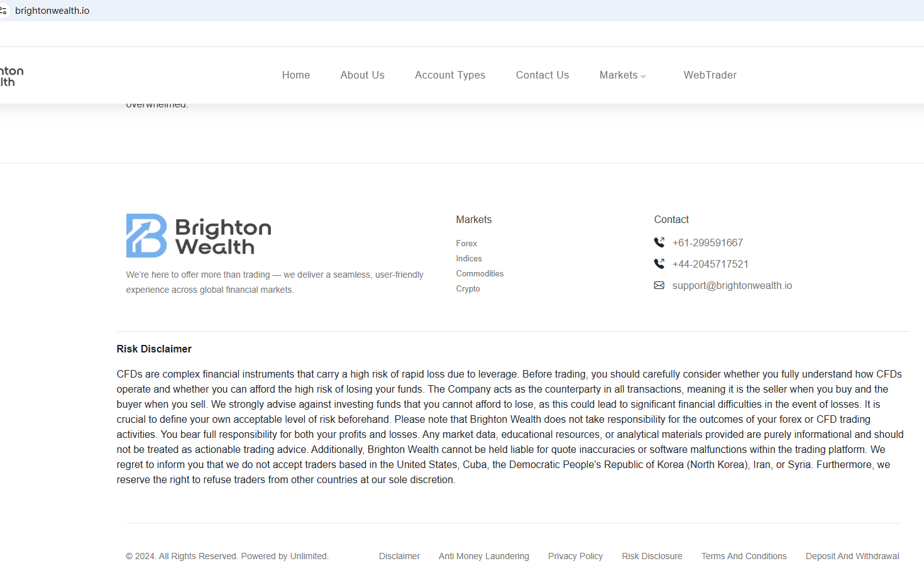The width and height of the screenshot is (924, 578).
Task: Open the Disclaimer footer link
Action: [x=399, y=556]
